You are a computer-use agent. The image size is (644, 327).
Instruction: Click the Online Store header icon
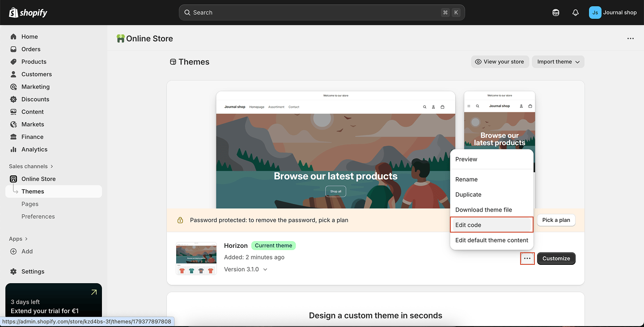coord(120,38)
